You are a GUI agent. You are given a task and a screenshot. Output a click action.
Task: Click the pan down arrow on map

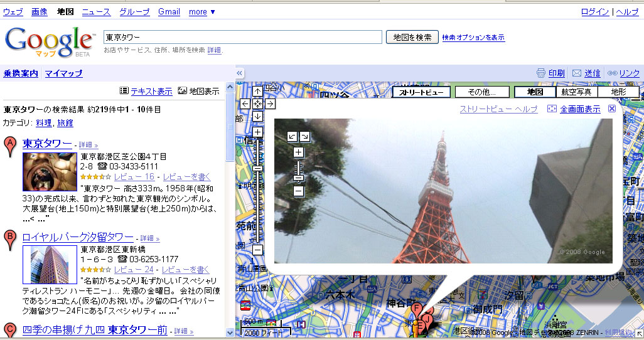[x=257, y=116]
